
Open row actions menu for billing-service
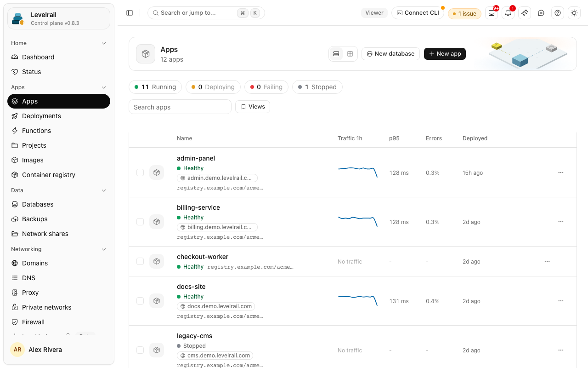[x=561, y=222]
